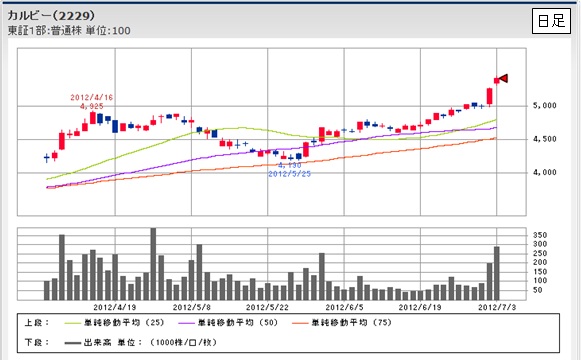Click the 4,925 high price label
This screenshot has height=360, width=581.
[92, 106]
